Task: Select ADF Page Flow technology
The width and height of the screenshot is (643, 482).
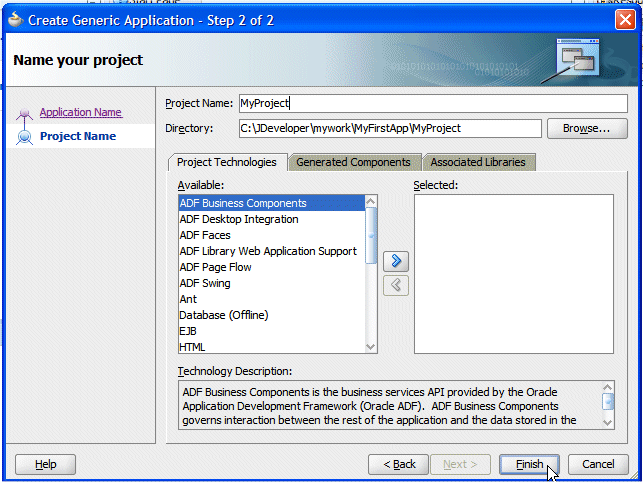Action: pos(271,267)
